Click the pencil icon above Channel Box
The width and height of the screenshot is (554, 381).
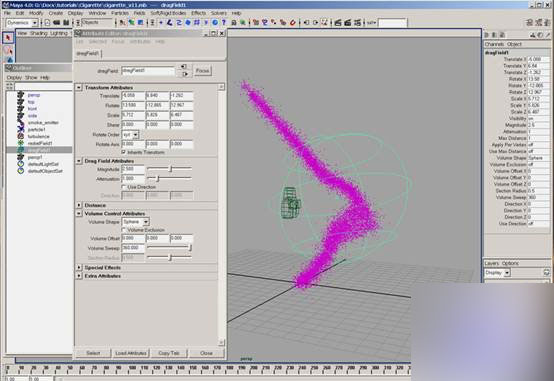pyautogui.click(x=548, y=35)
